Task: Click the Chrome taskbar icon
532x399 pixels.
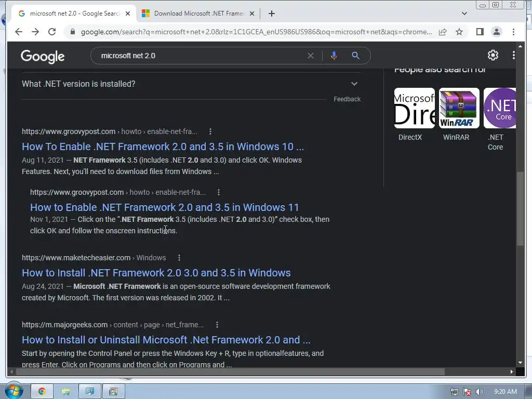Action: pyautogui.click(x=42, y=392)
